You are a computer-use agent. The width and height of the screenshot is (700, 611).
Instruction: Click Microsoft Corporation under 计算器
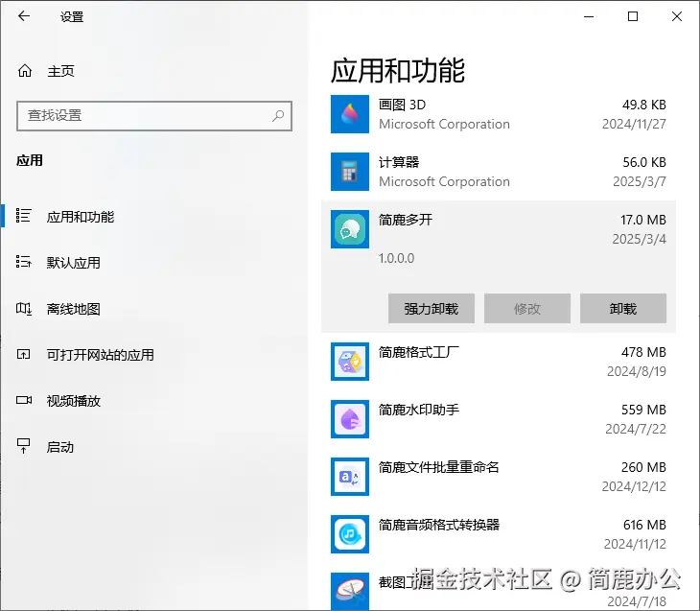(444, 181)
